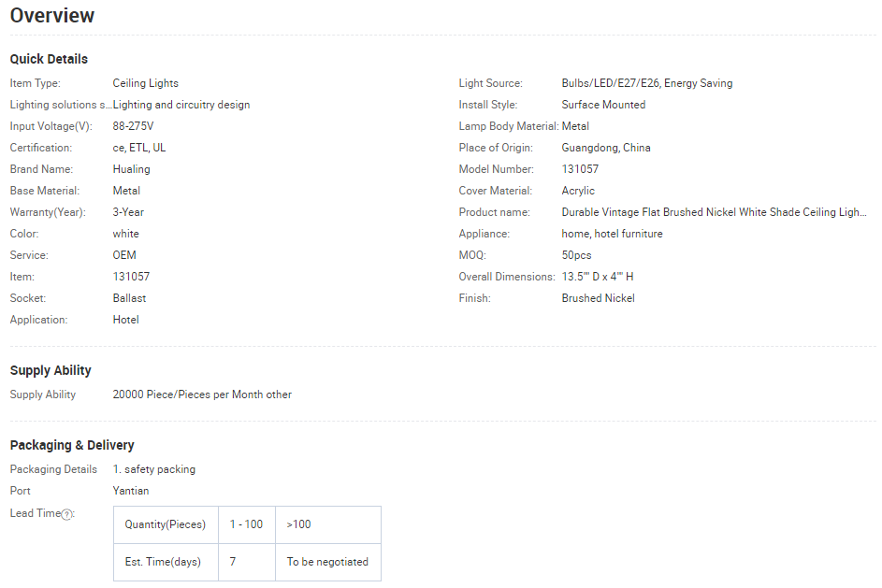Click the Model Number value 131057

tap(580, 169)
